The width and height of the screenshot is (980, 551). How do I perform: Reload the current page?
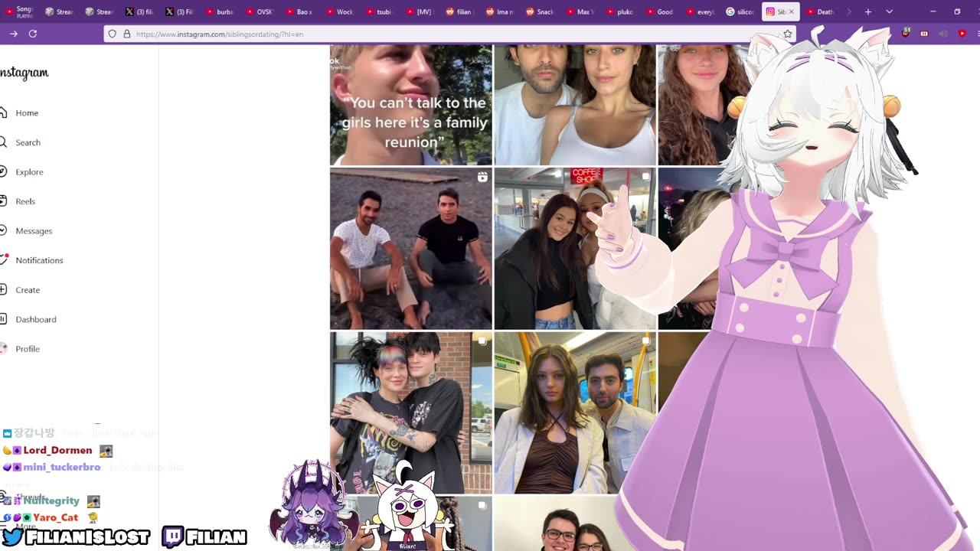pos(33,34)
